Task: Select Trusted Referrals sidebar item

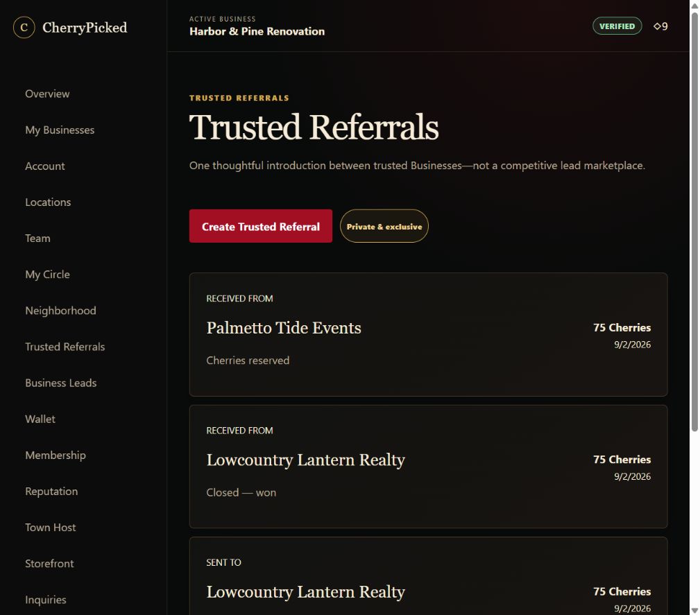Action: (x=65, y=347)
